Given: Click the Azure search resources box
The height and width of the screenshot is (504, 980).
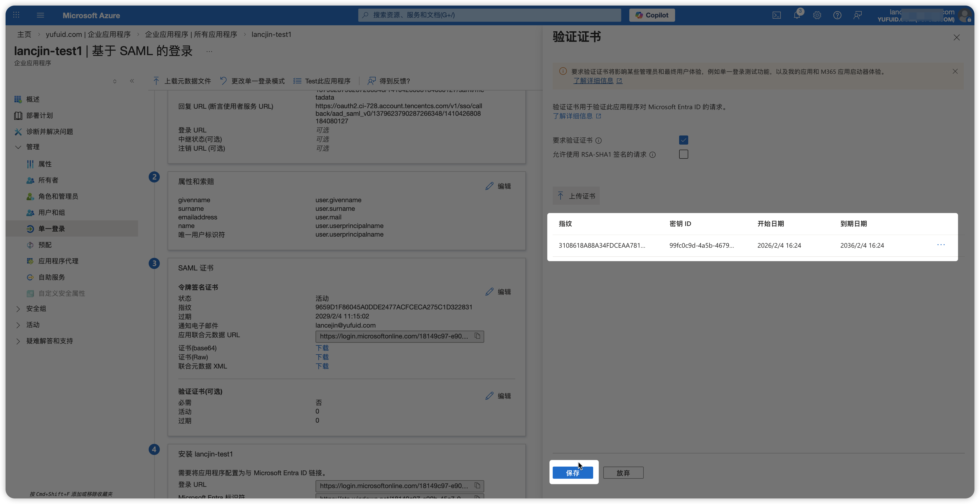Looking at the screenshot, I should click(x=489, y=15).
